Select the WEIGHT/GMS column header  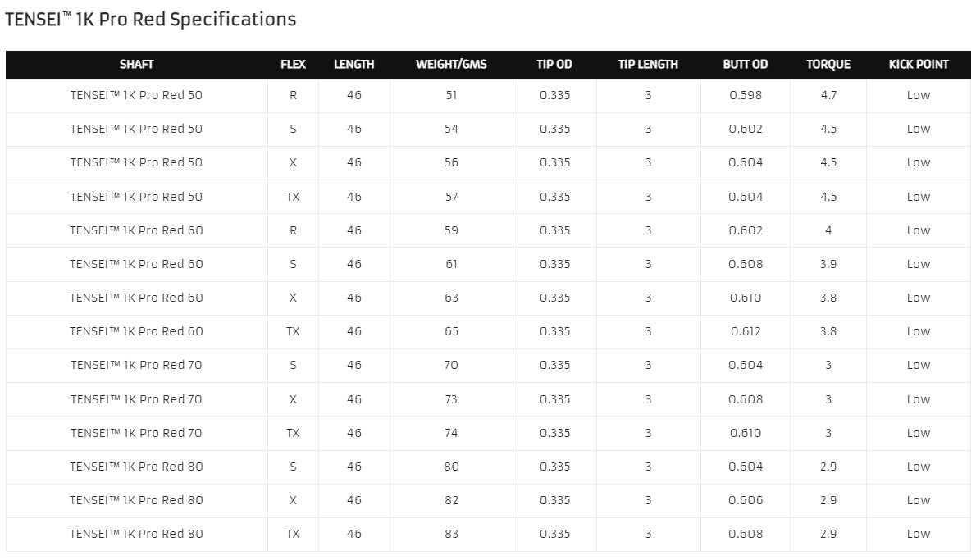point(451,65)
